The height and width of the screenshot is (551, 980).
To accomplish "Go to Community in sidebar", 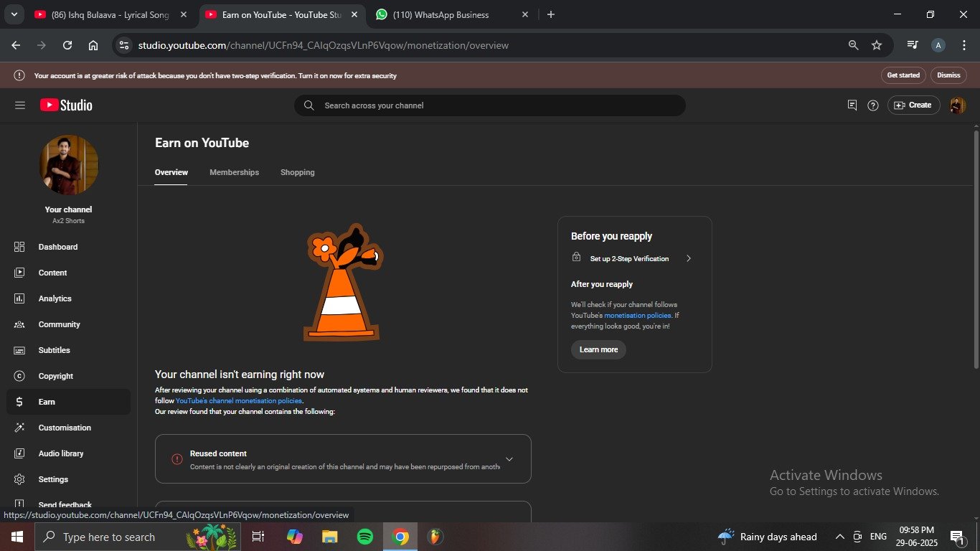I will coord(68,324).
